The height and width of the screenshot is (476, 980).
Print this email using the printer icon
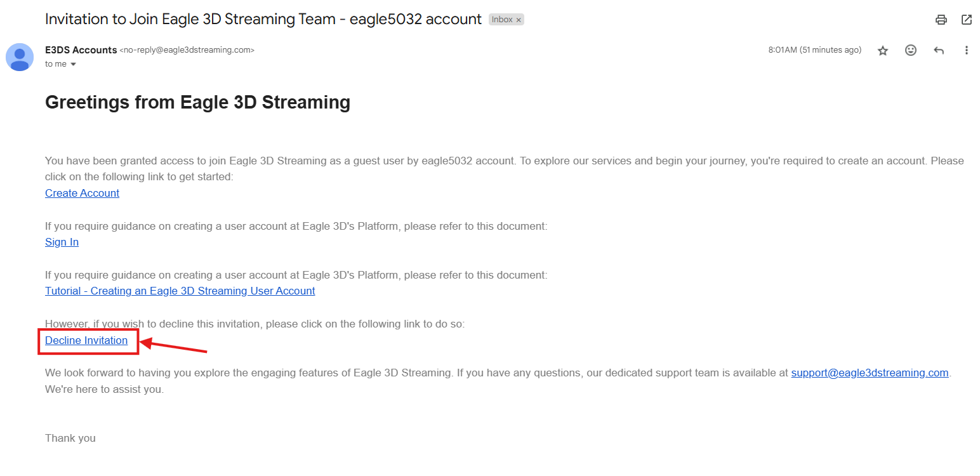pyautogui.click(x=941, y=20)
